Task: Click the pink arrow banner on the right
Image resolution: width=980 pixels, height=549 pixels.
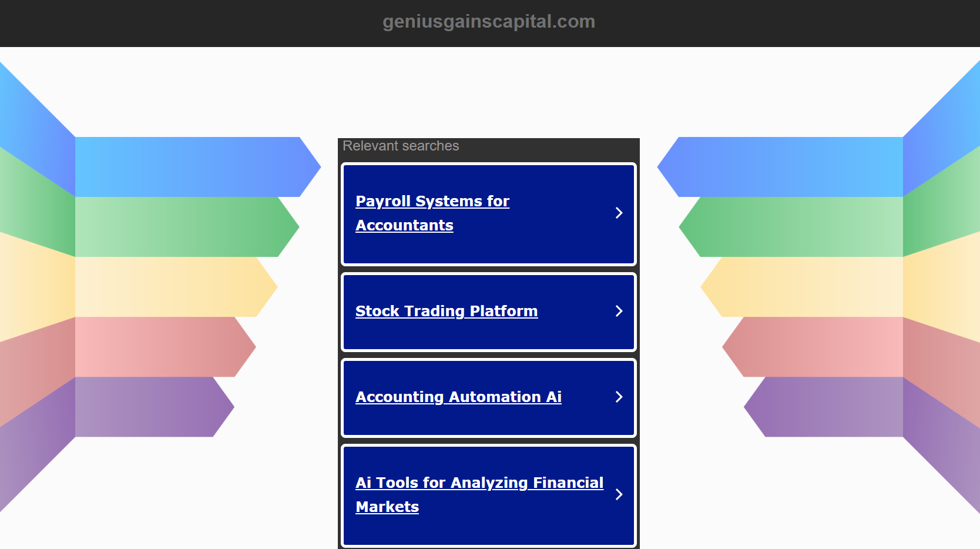Action: (x=823, y=347)
